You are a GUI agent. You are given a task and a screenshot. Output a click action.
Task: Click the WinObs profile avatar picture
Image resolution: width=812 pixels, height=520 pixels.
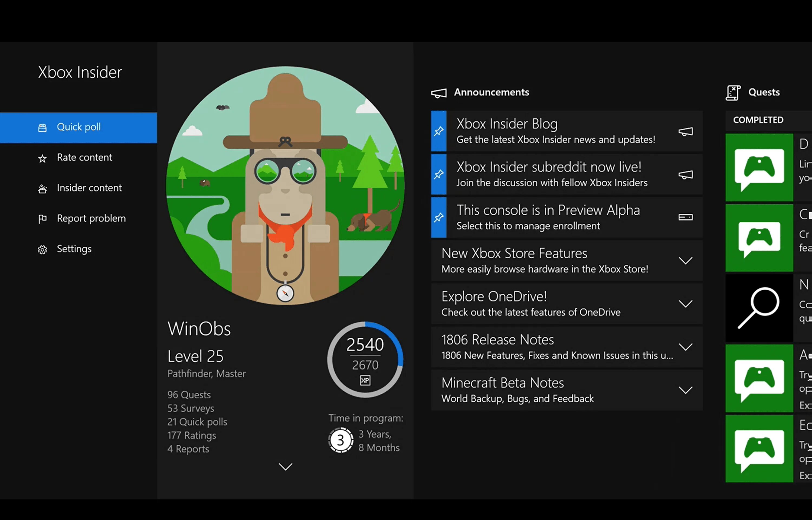(285, 185)
